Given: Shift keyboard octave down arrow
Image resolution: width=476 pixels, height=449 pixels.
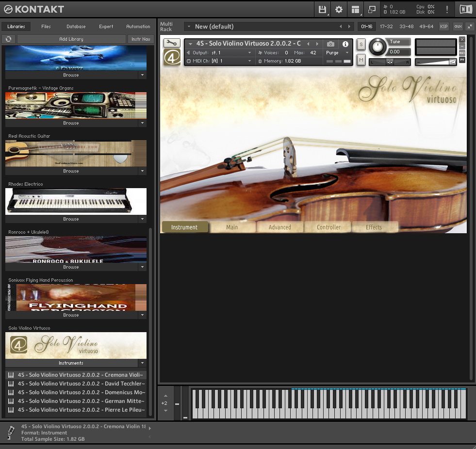Looking at the screenshot, I should click(165, 411).
